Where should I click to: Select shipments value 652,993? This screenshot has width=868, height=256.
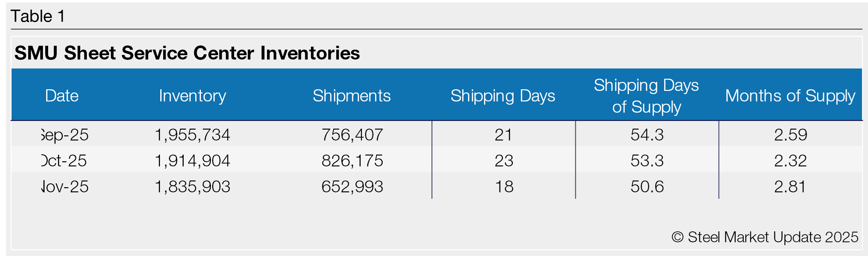352,187
